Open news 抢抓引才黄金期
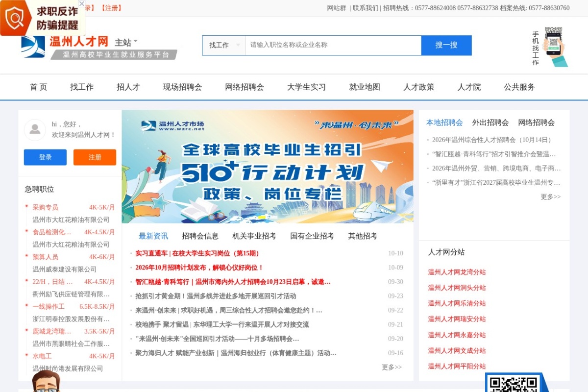The width and height of the screenshot is (588, 392). tap(216, 296)
